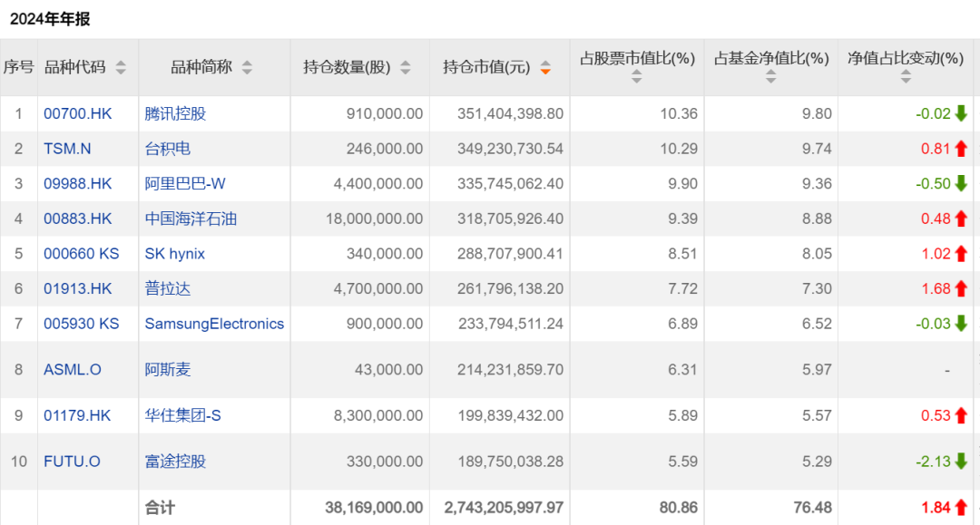
Task: Sort by 净值占比变动(%) arrow icon
Action: 905,78
